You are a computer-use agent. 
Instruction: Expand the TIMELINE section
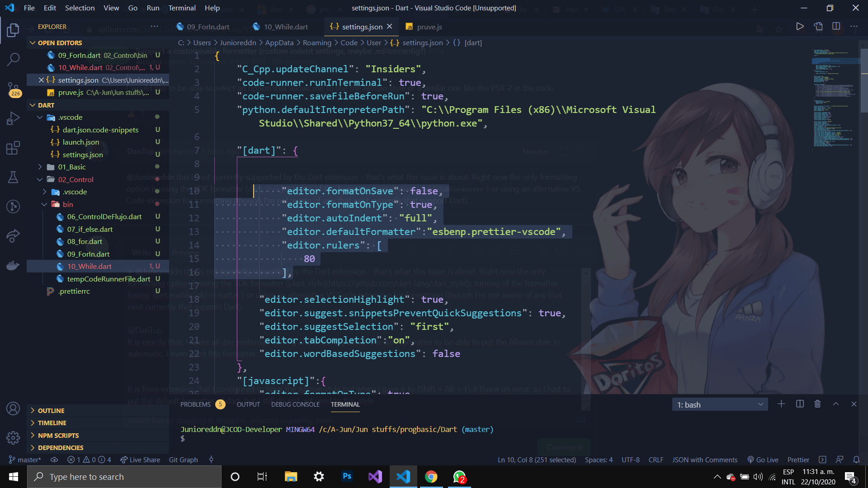tap(98, 423)
